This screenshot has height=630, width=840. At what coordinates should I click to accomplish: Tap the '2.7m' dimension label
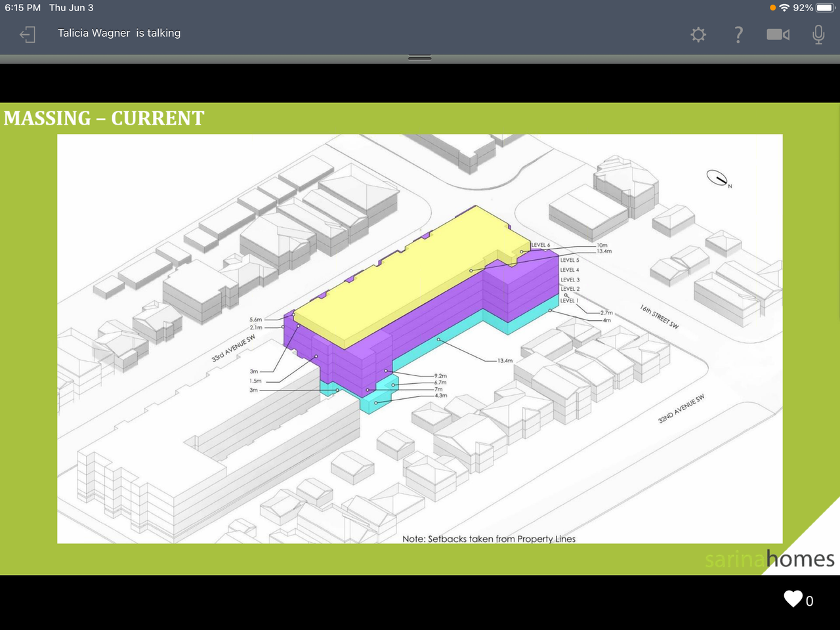pos(606,313)
